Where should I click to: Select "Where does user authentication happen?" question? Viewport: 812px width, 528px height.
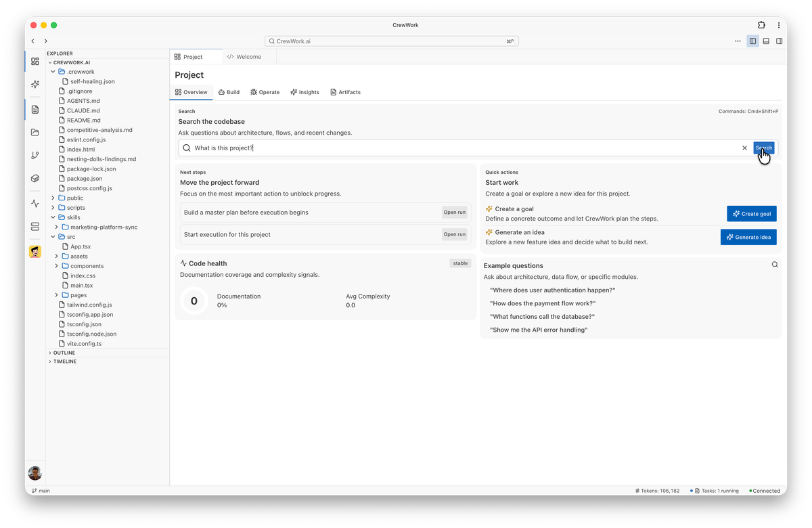(x=552, y=290)
